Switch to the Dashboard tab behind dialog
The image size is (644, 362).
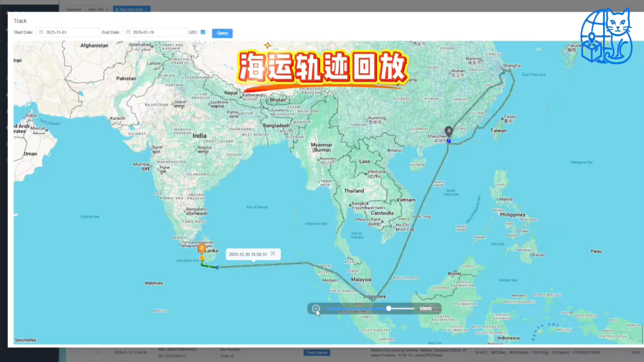coord(73,9)
